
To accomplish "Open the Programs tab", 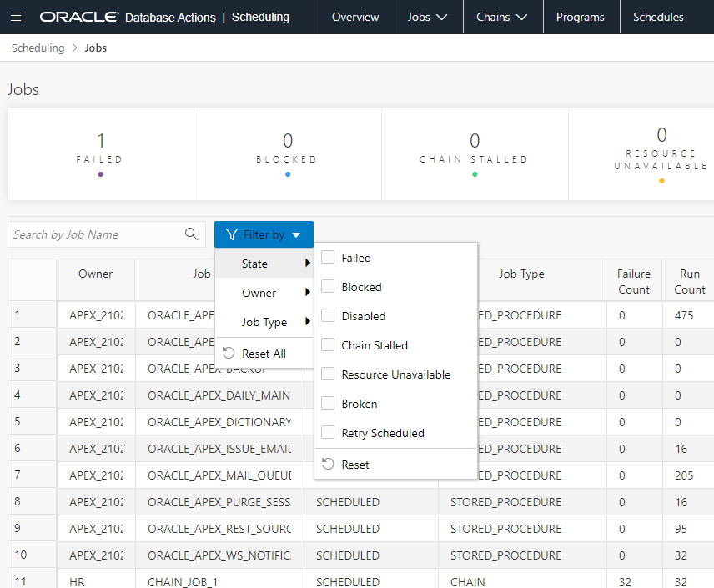I will click(581, 17).
